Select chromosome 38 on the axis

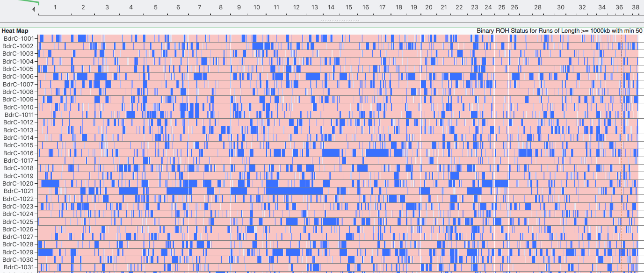click(x=635, y=7)
